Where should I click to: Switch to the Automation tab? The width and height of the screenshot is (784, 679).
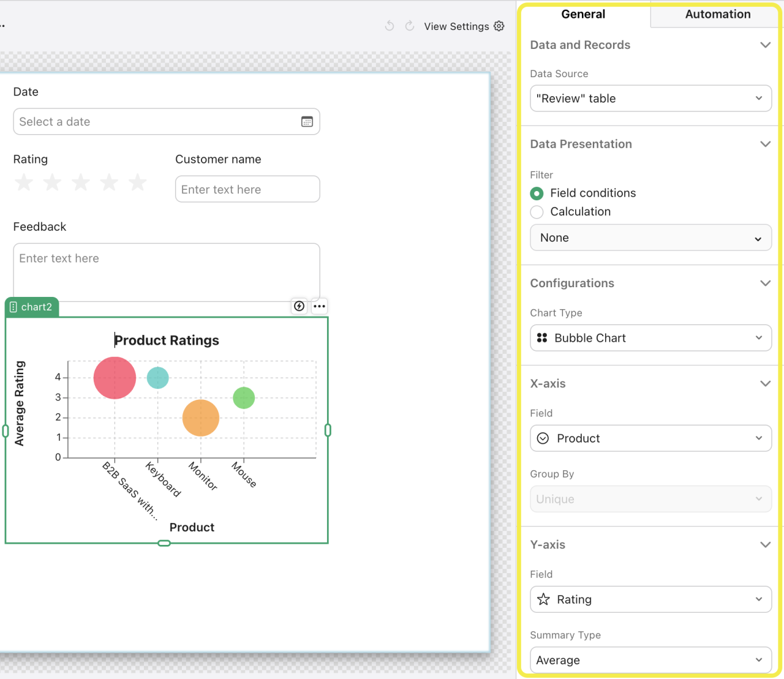[x=717, y=14]
